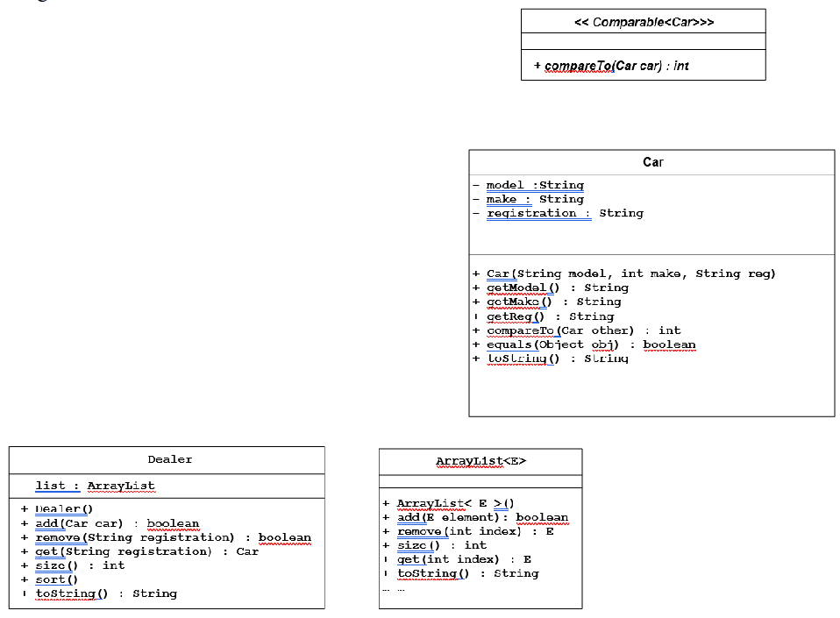Image resolution: width=840 pixels, height=618 pixels.
Task: Click remove(int index) : E method
Action: pyautogui.click(x=468, y=530)
